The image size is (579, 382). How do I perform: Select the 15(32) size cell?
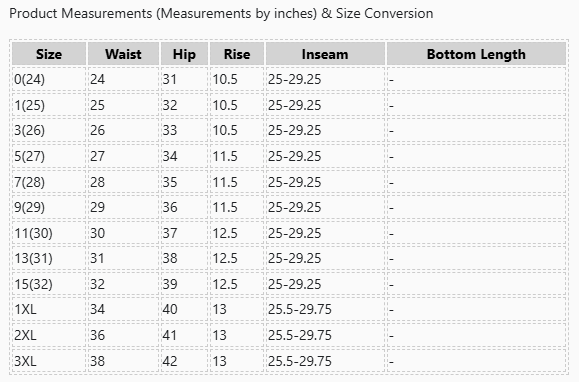[49, 284]
